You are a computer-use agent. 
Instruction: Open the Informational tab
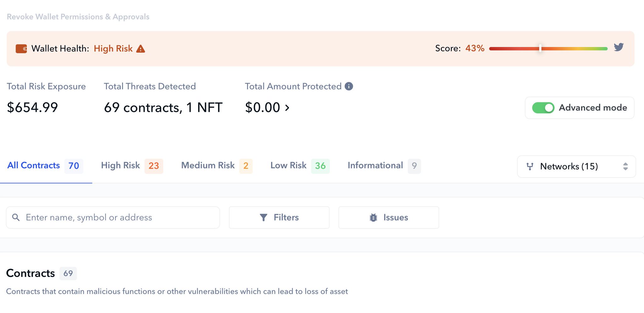point(384,166)
